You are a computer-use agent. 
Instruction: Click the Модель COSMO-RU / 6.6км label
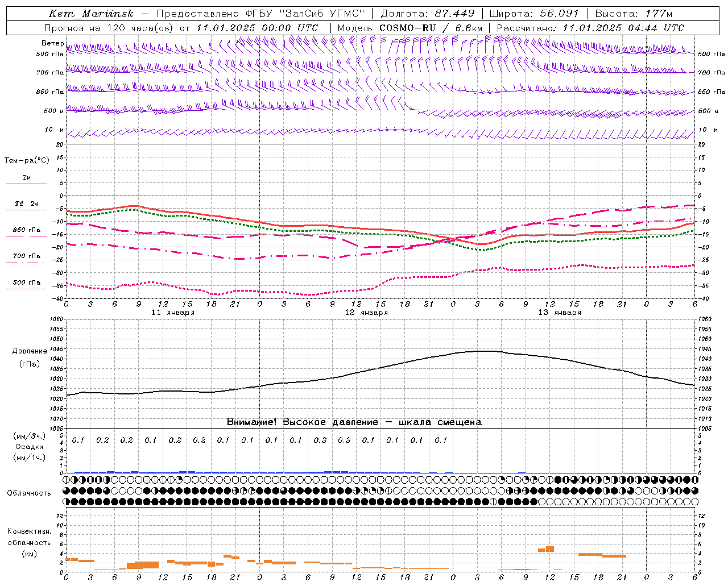410,28
